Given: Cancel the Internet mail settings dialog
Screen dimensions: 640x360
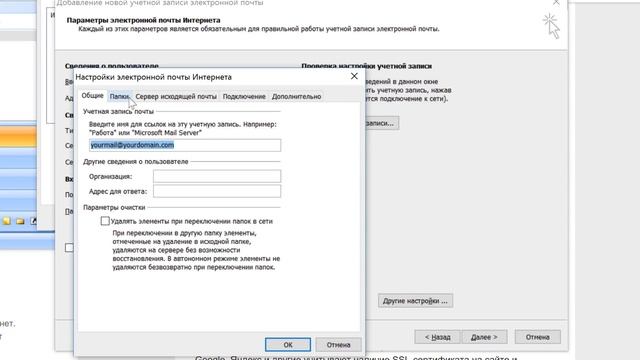Looking at the screenshot, I should tap(338, 344).
